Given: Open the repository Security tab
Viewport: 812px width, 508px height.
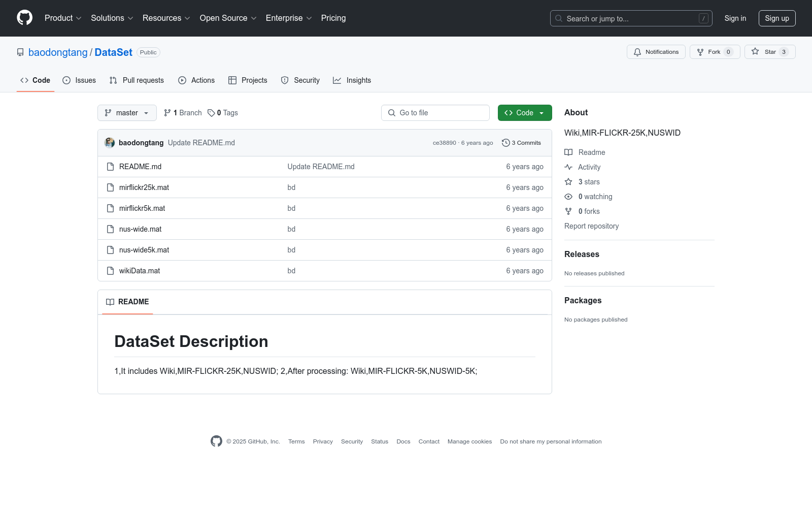Looking at the screenshot, I should click(x=300, y=80).
